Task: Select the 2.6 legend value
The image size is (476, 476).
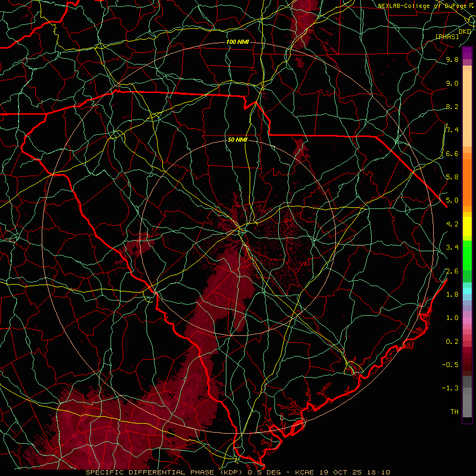Action: 452,271
